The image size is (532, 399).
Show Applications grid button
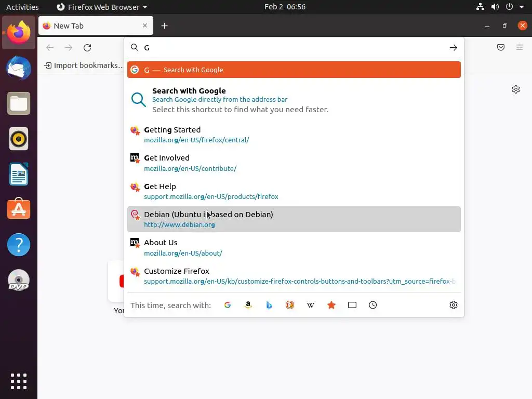pos(19,381)
